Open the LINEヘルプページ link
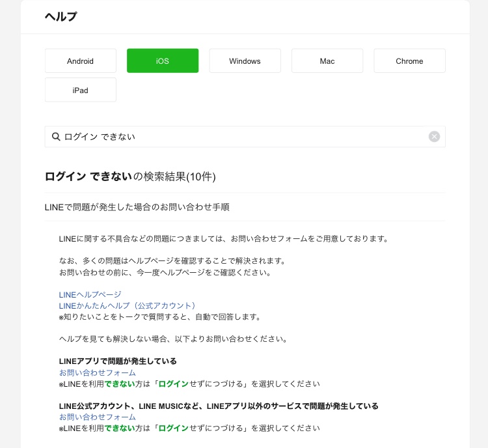The width and height of the screenshot is (488, 448). 90,294
